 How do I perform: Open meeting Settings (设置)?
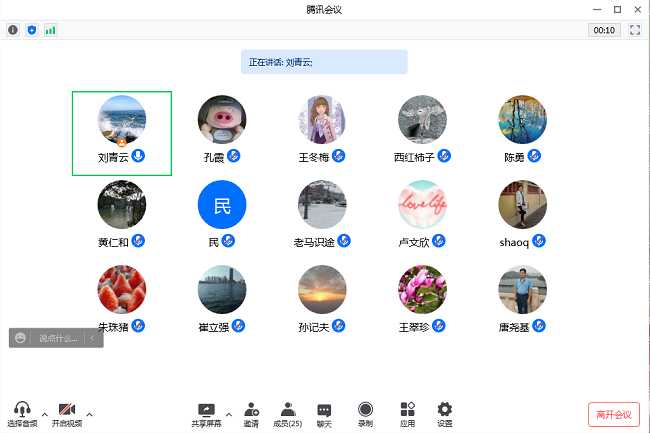coord(445,414)
